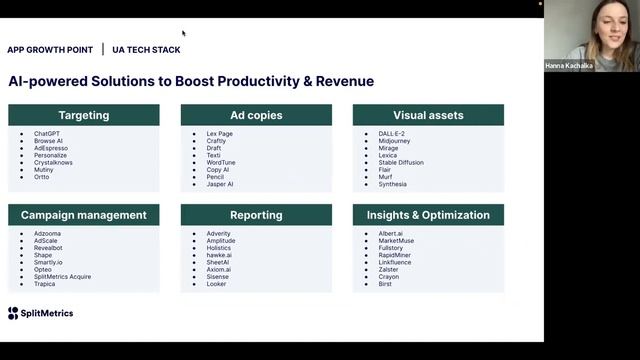Click Pencil list item
The image size is (640, 360).
point(215,177)
